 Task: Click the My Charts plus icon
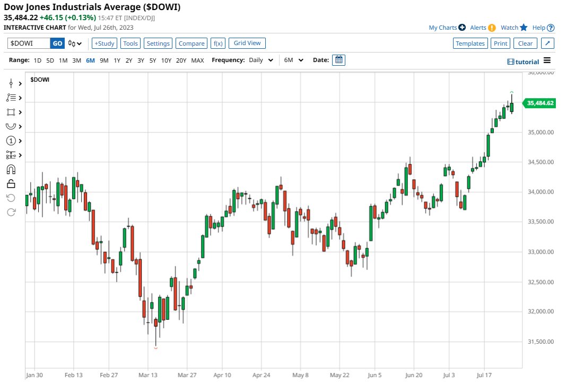[462, 28]
